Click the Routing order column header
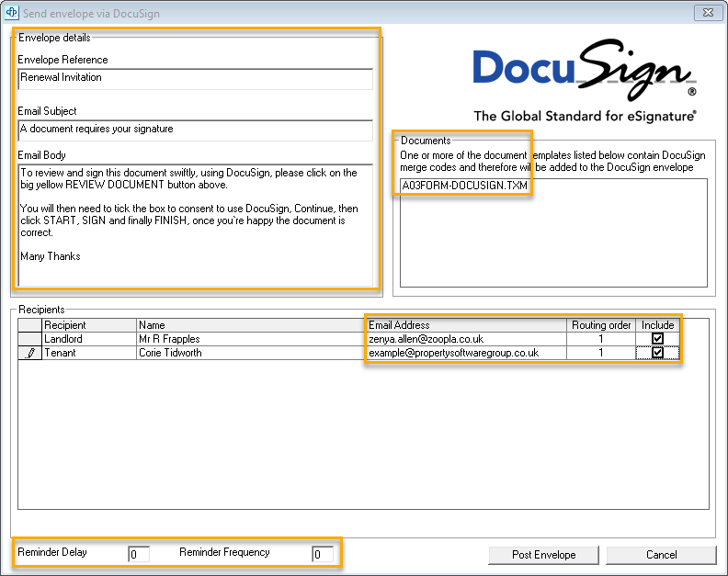The height and width of the screenshot is (576, 728). [x=601, y=325]
